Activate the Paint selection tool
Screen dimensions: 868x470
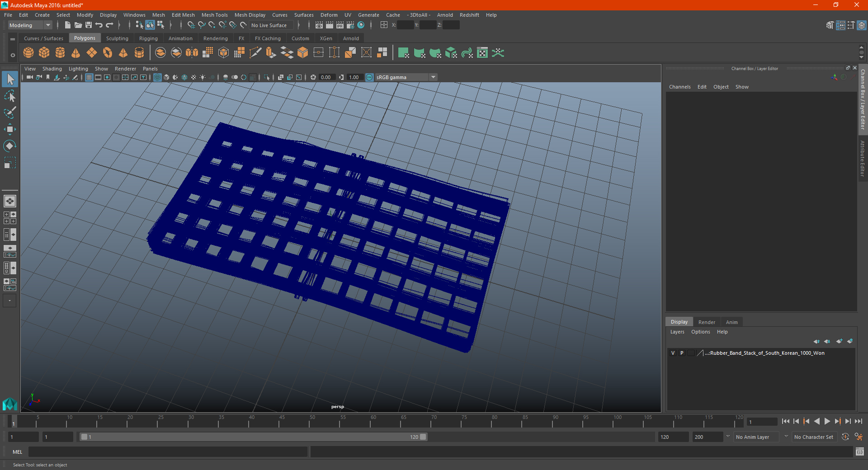click(x=10, y=113)
